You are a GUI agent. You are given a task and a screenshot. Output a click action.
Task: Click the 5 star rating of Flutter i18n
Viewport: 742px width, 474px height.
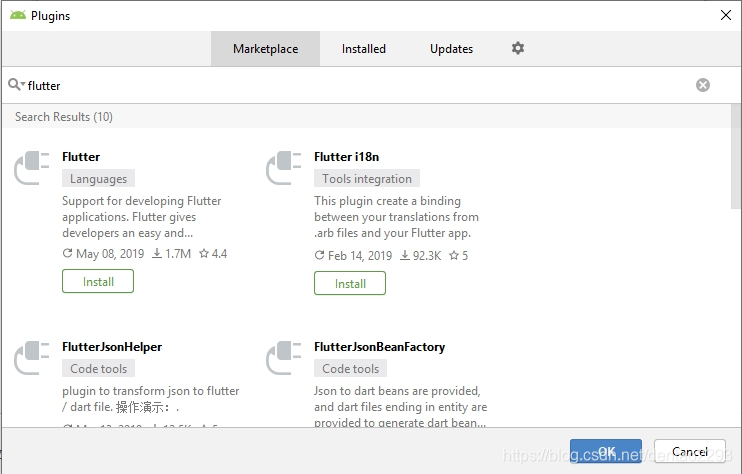[459, 256]
